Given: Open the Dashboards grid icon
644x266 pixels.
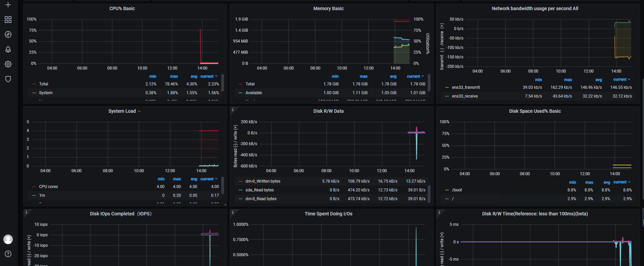Looking at the screenshot, I should tap(8, 20).
